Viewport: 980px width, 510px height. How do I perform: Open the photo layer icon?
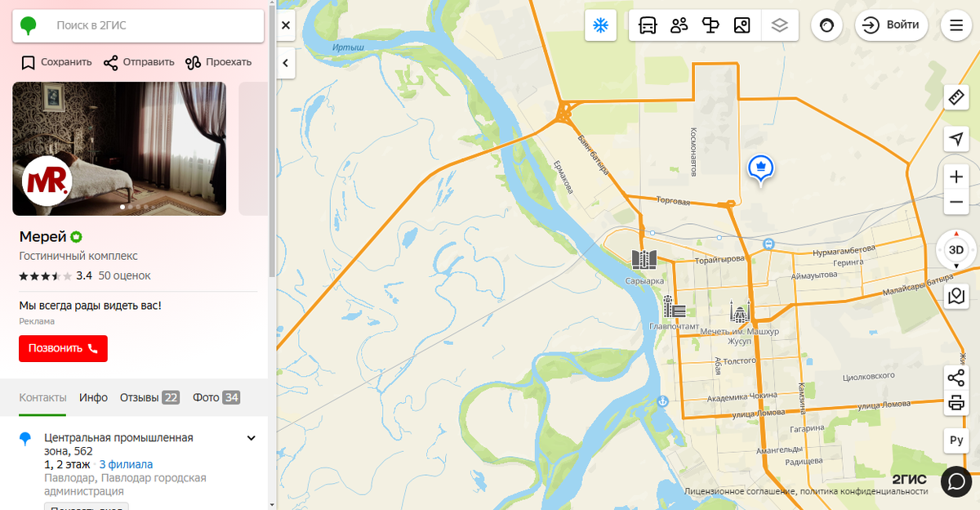[x=742, y=25]
